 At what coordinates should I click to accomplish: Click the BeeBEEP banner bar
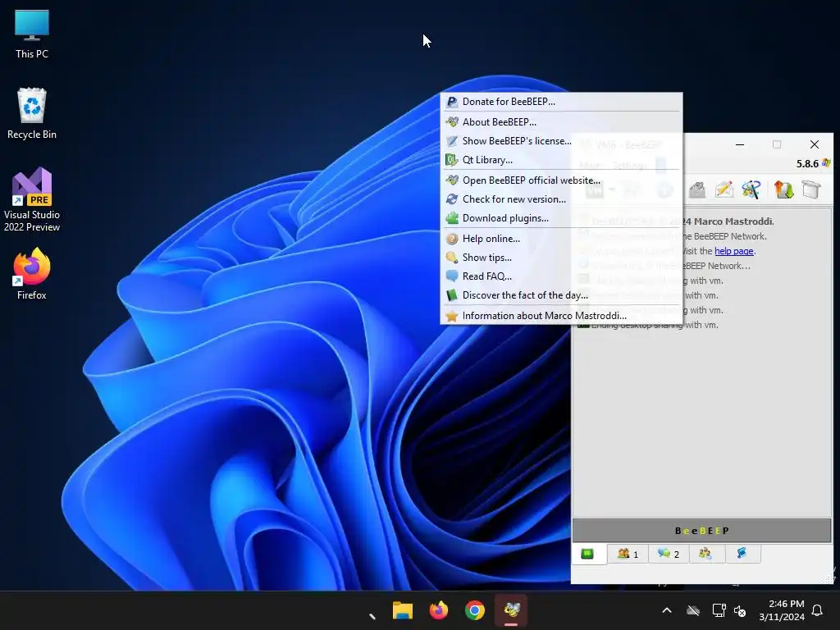702,531
